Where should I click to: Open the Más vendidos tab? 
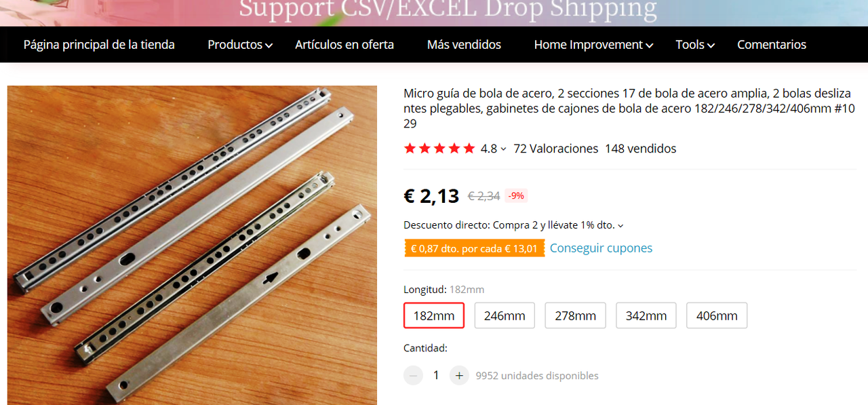(x=464, y=45)
